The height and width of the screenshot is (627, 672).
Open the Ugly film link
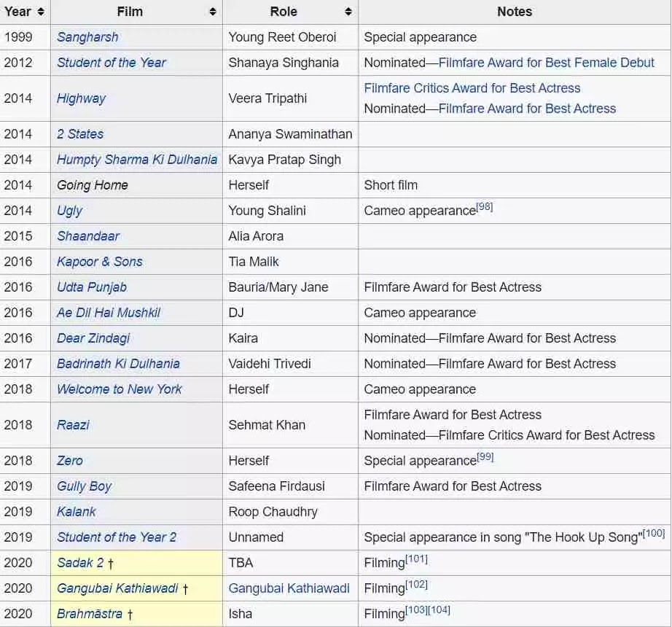69,211
